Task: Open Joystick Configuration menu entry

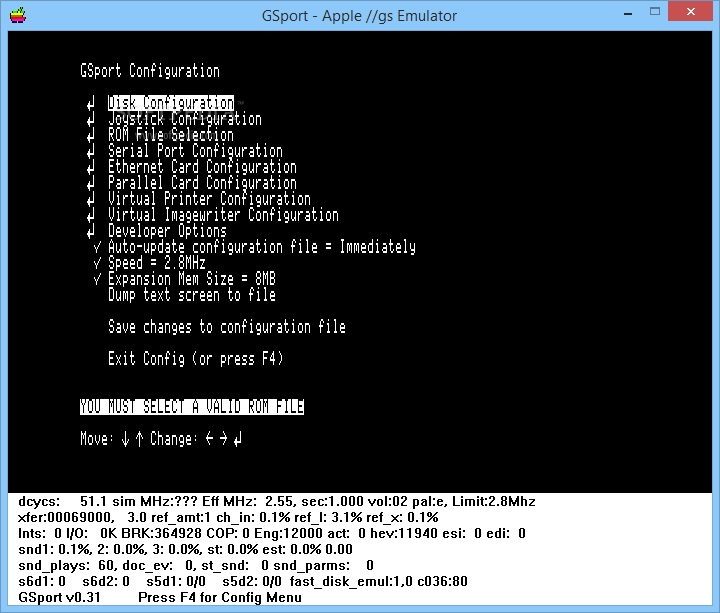Action: coord(185,119)
